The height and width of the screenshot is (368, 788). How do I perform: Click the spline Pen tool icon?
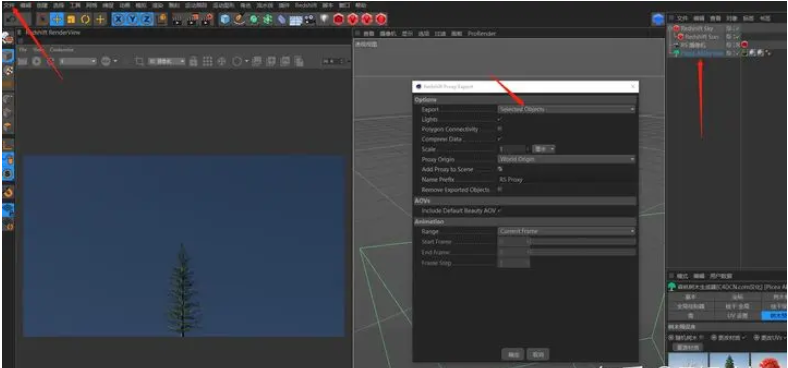pyautogui.click(x=239, y=19)
